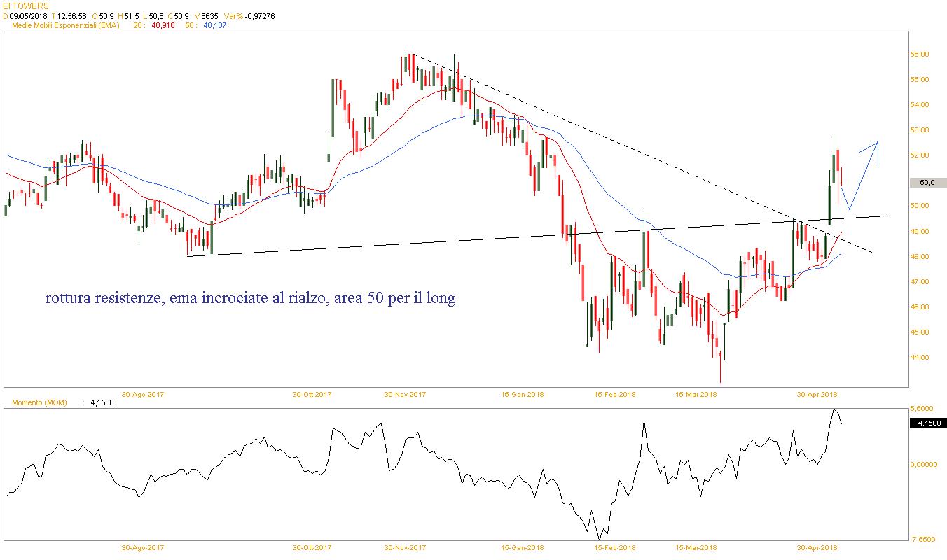The height and width of the screenshot is (560, 947).
Task: Click the EMA 50 value 48,107
Action: pyautogui.click(x=215, y=25)
